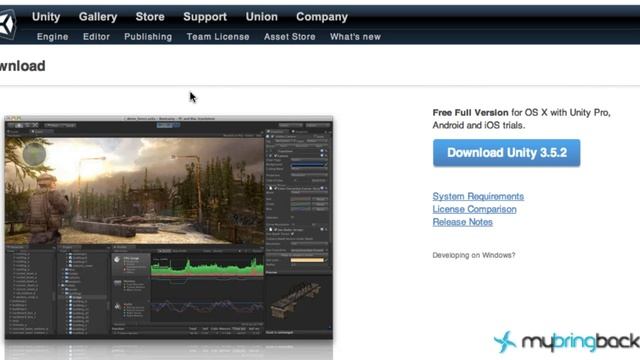Click the Unity logo icon
Image resolution: width=640 pixels, height=360 pixels.
7,24
